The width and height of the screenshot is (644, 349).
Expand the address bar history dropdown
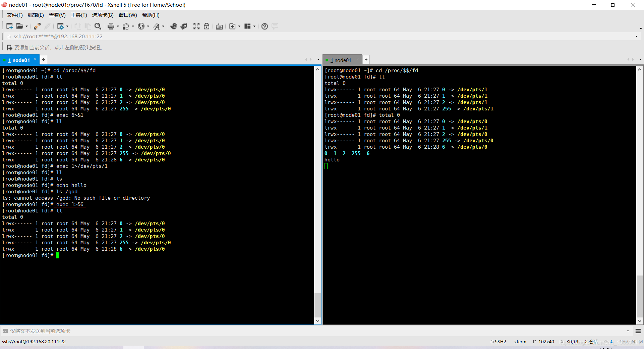tap(636, 37)
